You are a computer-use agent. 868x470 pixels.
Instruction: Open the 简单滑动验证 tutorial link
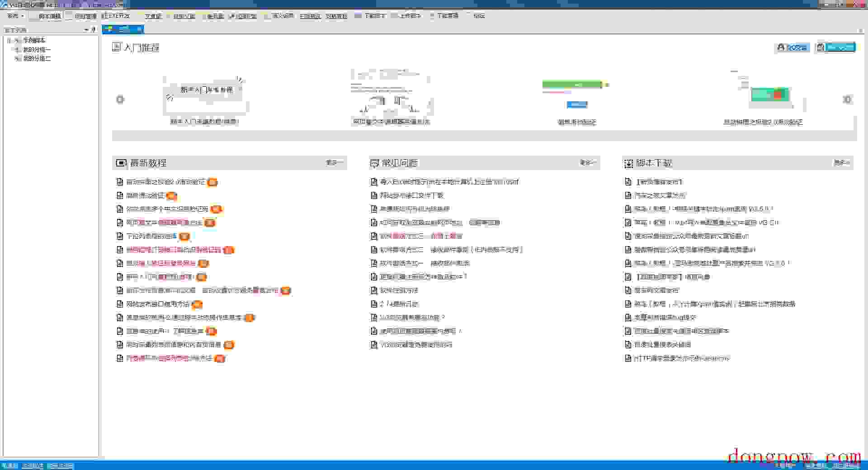tap(145, 195)
